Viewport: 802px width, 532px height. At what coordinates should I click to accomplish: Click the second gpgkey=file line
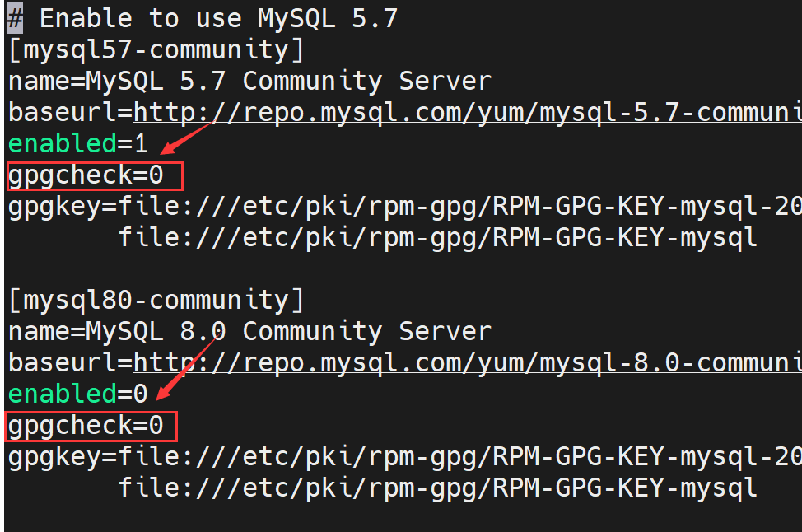coord(403,457)
